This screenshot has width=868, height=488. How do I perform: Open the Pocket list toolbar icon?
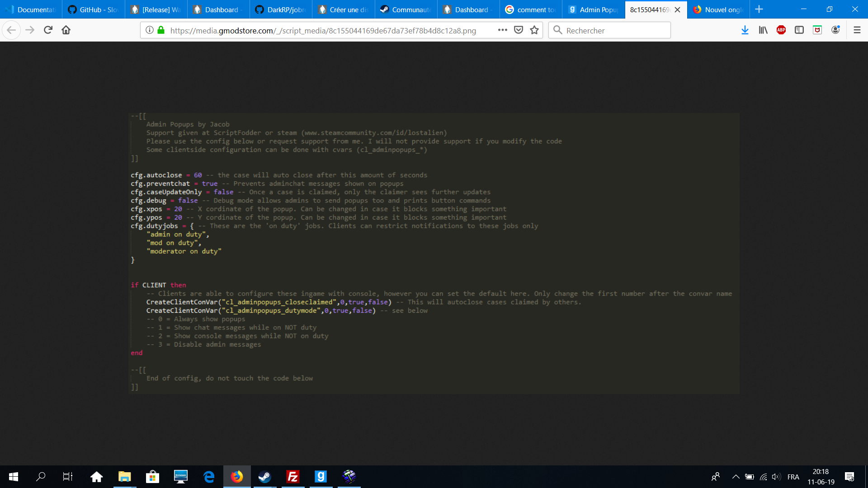[817, 30]
